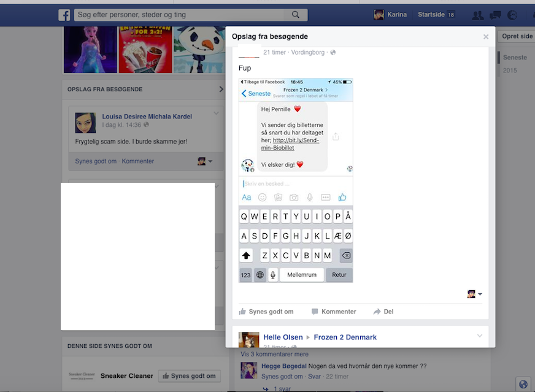535x392 pixels.
Task: Open friend requests icon in top bar
Action: [478, 15]
